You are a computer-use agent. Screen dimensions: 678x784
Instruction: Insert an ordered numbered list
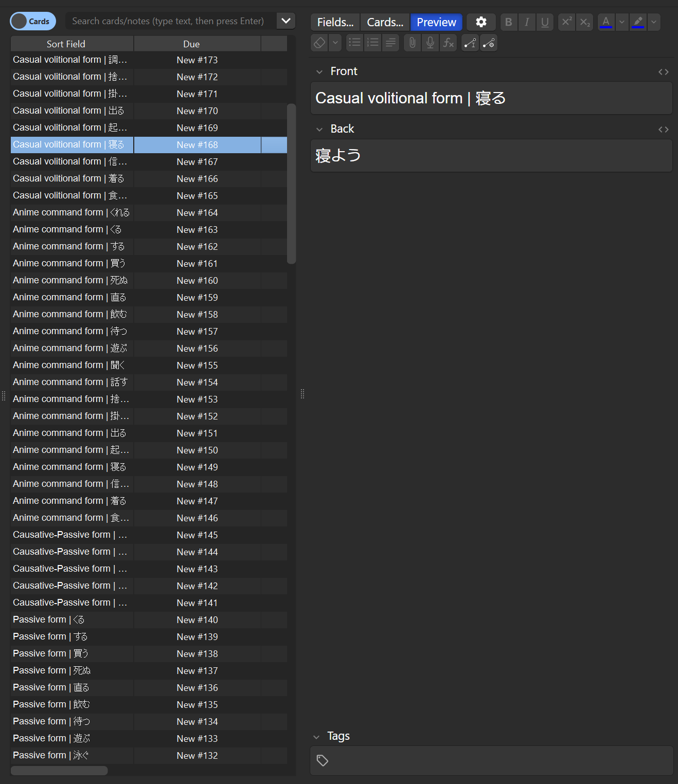(373, 43)
